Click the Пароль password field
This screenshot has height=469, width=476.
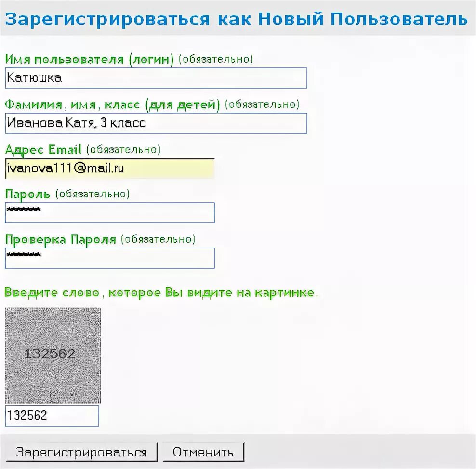click(110, 213)
